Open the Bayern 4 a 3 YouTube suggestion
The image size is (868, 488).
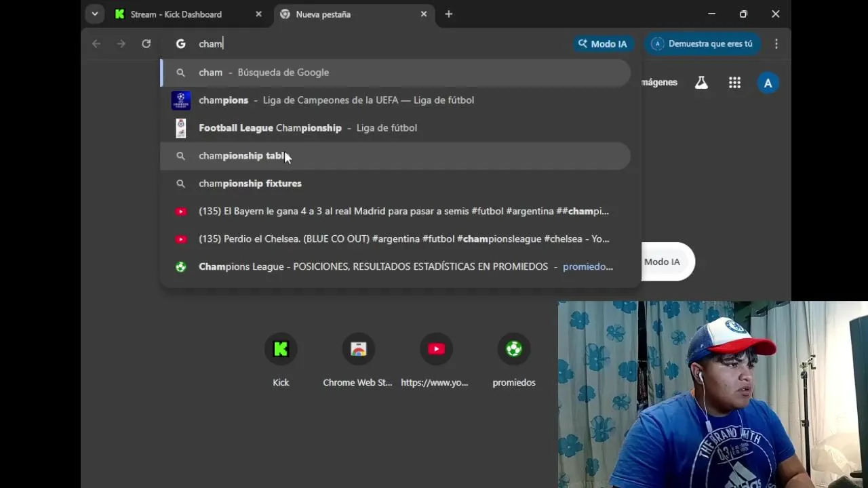click(395, 211)
